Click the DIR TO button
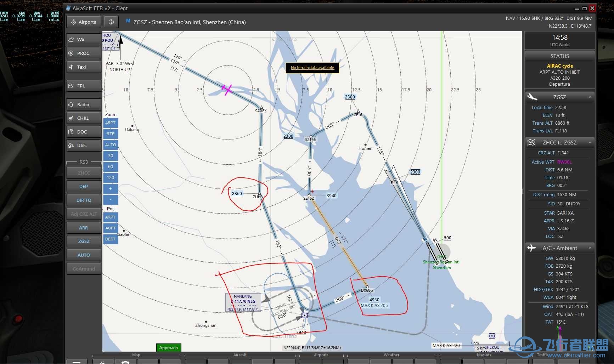The image size is (614, 364). (83, 200)
